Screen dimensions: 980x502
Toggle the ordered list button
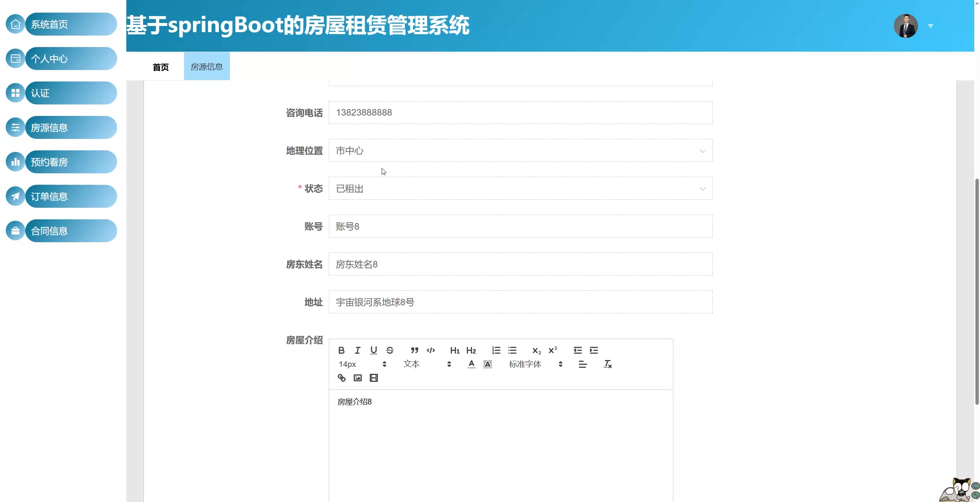[496, 350]
